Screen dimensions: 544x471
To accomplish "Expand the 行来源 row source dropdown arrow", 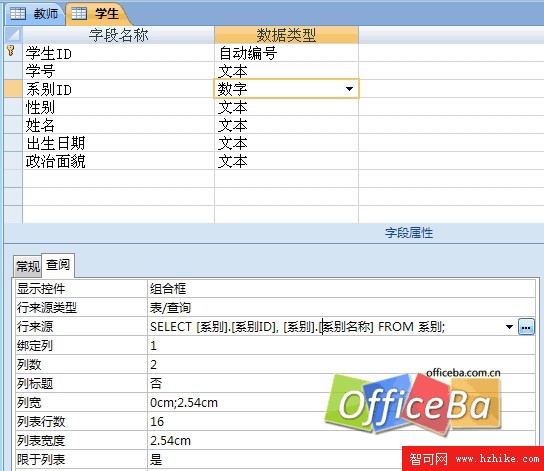I will (x=509, y=326).
